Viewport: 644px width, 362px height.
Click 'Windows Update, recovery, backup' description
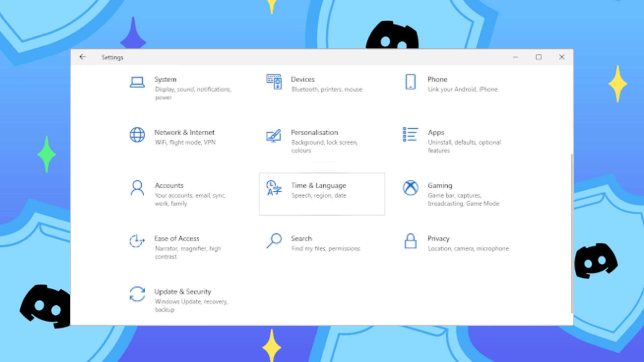point(191,305)
